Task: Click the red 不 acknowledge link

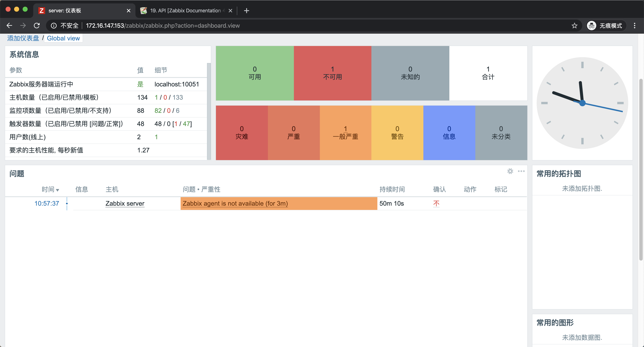Action: [x=436, y=203]
